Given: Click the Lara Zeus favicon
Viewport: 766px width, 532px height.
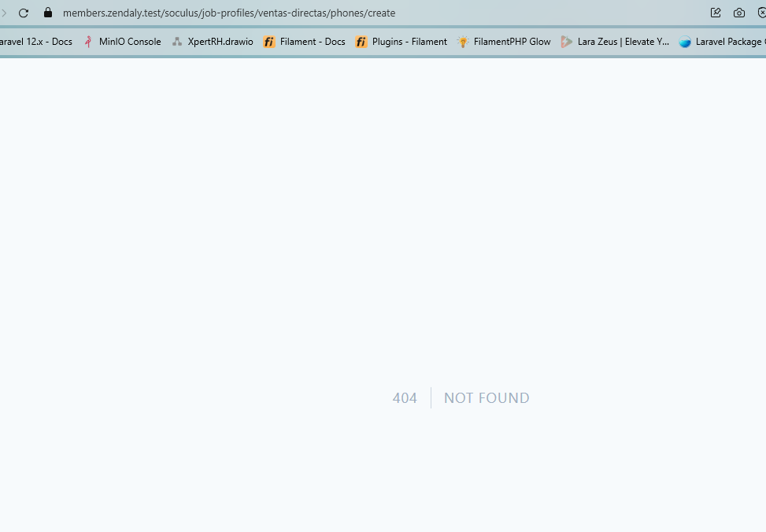Looking at the screenshot, I should pyautogui.click(x=567, y=42).
